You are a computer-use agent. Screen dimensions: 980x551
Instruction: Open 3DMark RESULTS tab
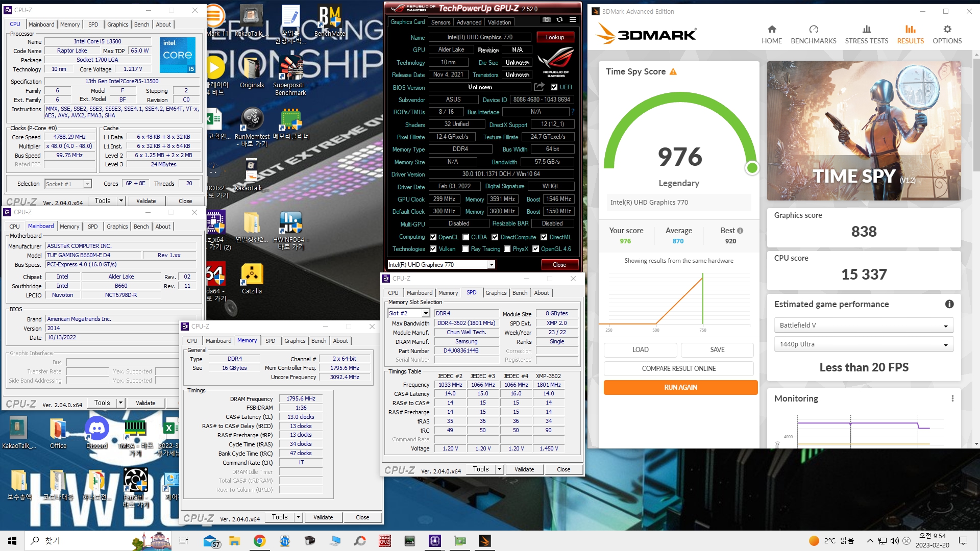coord(910,35)
